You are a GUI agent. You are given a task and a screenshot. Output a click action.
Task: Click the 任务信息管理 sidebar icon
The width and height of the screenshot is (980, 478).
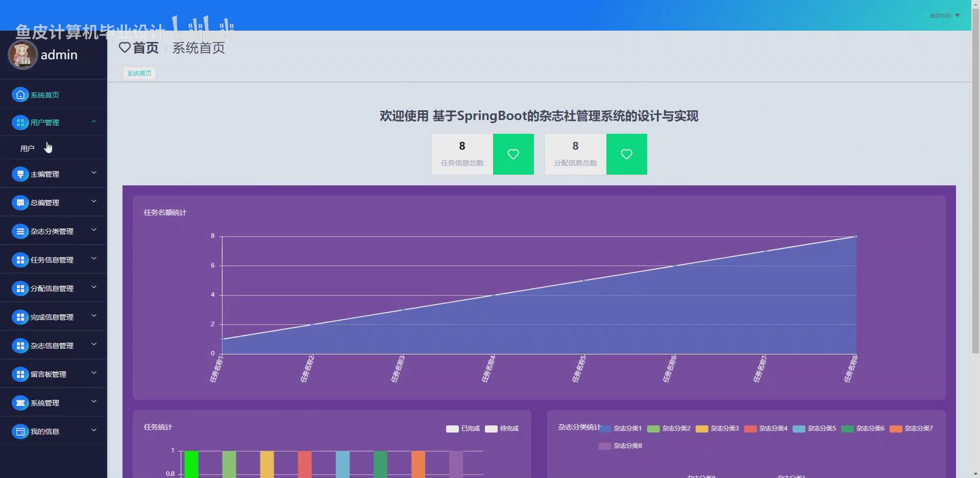[x=20, y=260]
